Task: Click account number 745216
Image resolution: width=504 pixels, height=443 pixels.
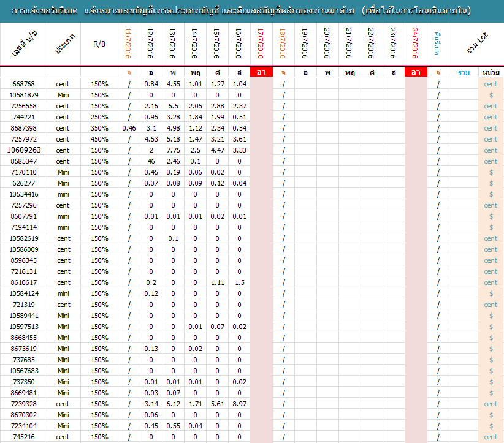Action: click(x=23, y=437)
